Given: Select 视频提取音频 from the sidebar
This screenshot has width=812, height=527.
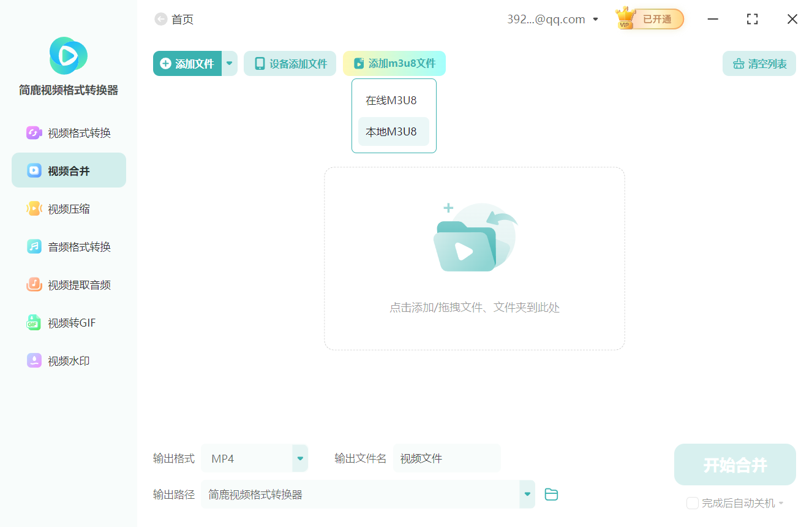Looking at the screenshot, I should 67,284.
